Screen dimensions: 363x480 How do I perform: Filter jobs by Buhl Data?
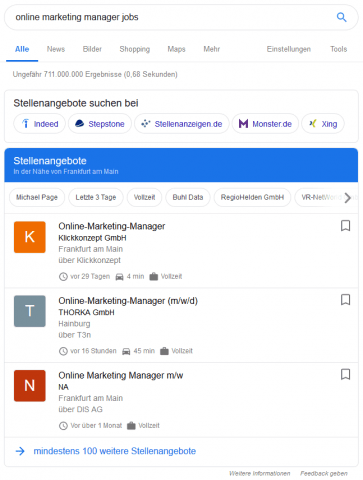coord(188,197)
